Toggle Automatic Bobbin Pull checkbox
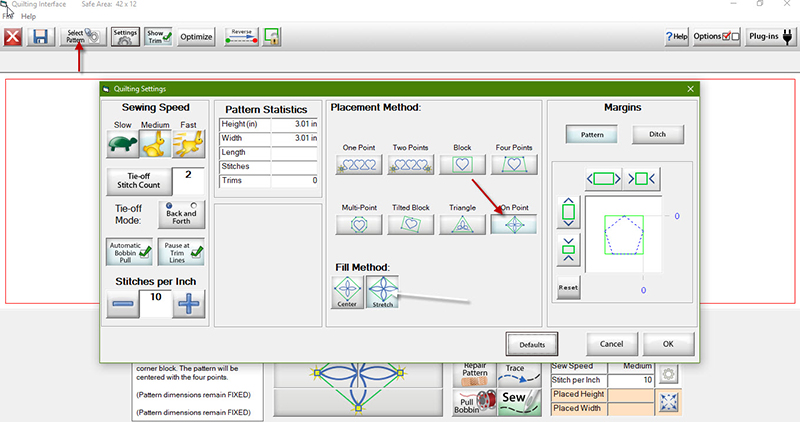The width and height of the screenshot is (800, 422). click(x=130, y=252)
